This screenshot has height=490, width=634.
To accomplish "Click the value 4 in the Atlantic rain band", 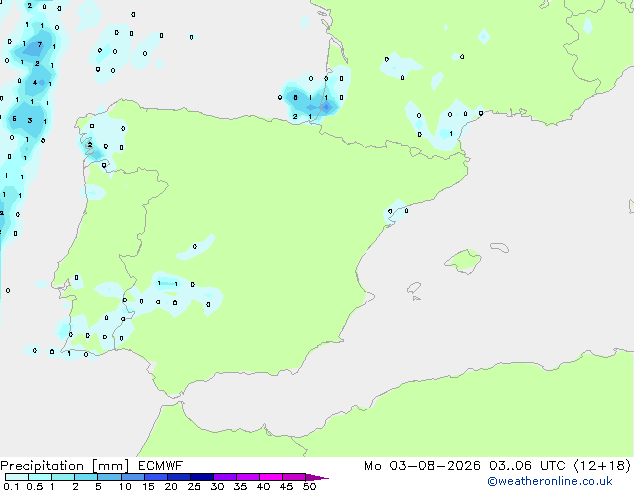I will (x=35, y=82).
